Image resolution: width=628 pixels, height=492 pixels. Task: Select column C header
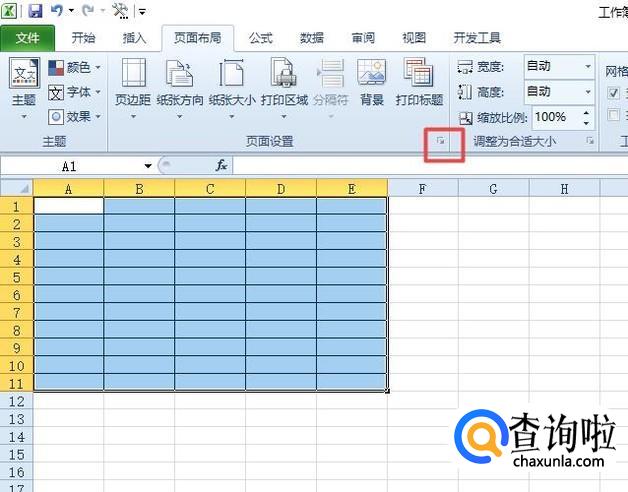(210, 189)
